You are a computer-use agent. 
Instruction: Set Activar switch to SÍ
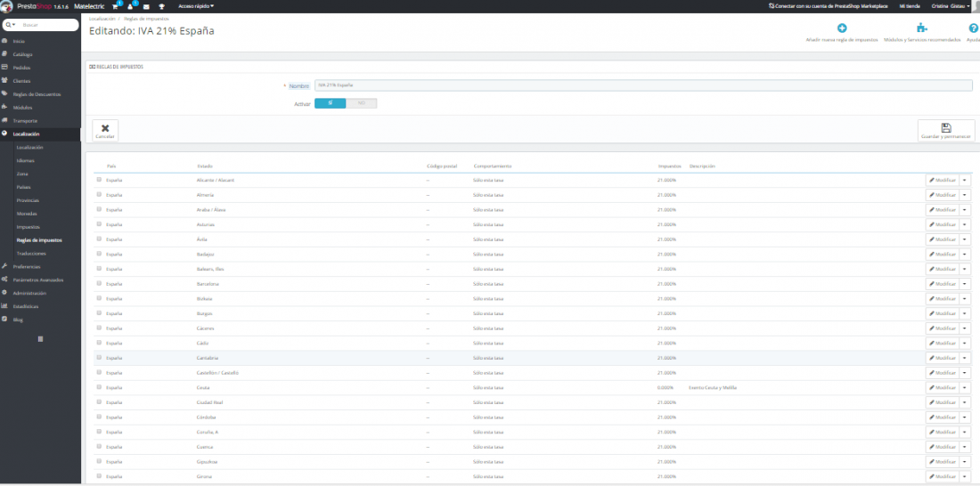(x=330, y=103)
